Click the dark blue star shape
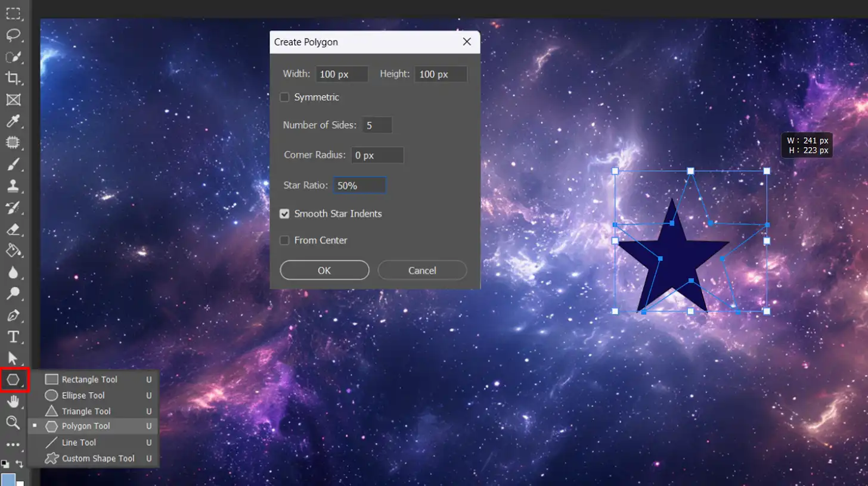Screen dimensions: 868x486 (673, 257)
